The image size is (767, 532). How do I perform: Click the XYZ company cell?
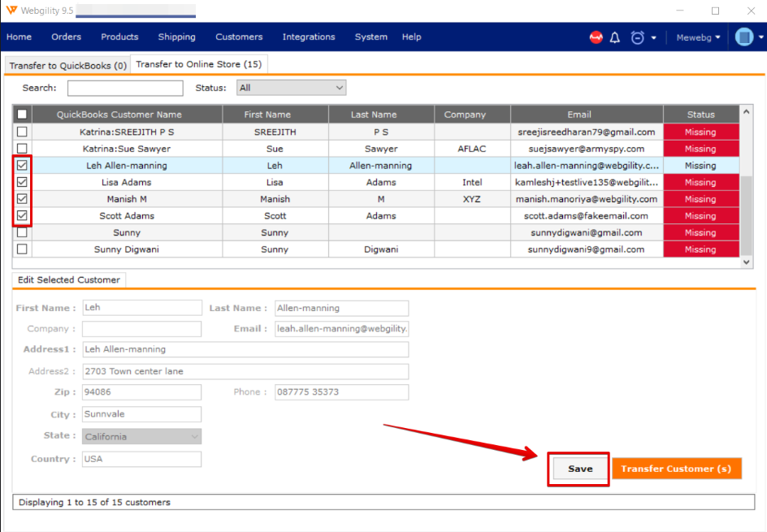point(472,199)
